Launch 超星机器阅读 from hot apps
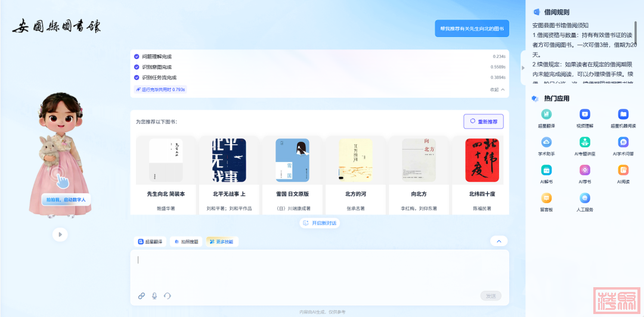 [x=623, y=114]
